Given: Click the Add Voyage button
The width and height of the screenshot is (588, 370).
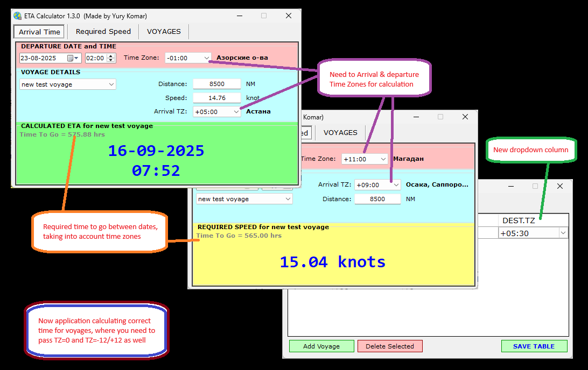Looking at the screenshot, I should coord(321,346).
